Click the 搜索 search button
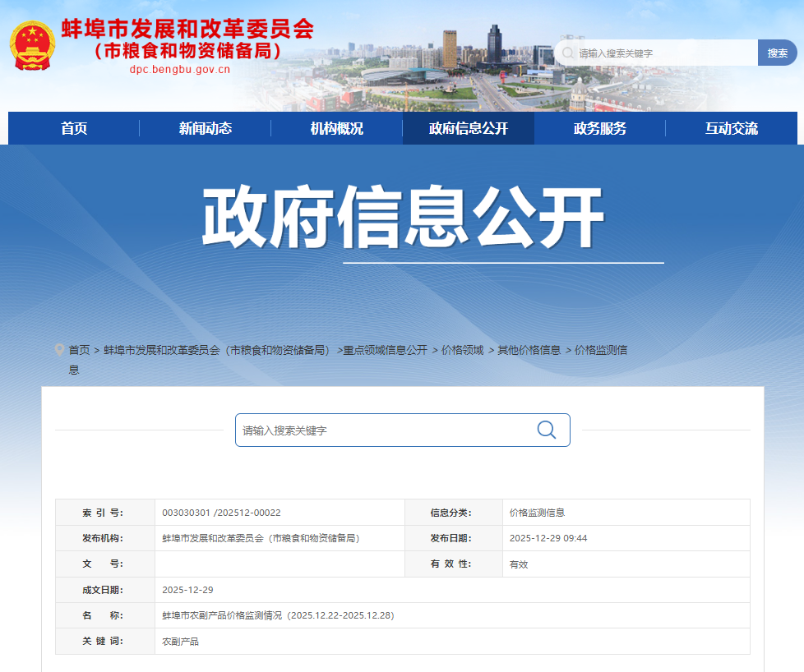 point(777,52)
